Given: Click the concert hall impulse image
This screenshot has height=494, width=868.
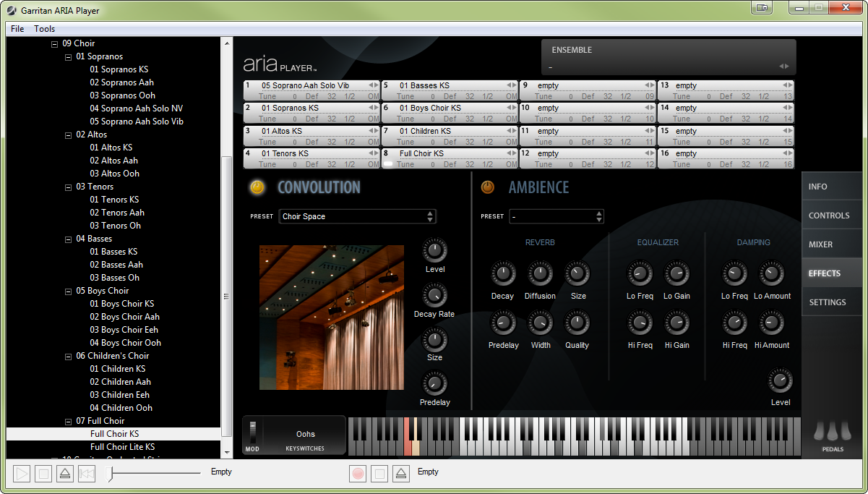Looking at the screenshot, I should [332, 318].
